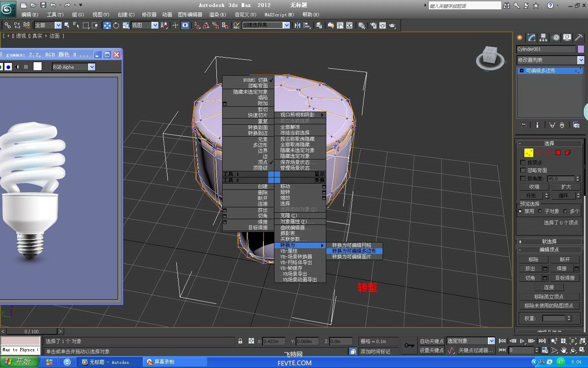Click the Pin Stack icon
This screenshot has width=588, height=368.
[x=523, y=125]
